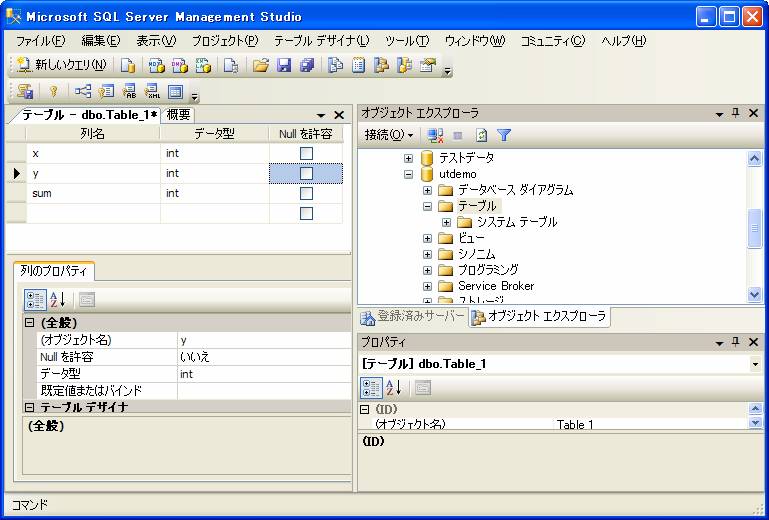Collapse the utdemo database node

[409, 174]
